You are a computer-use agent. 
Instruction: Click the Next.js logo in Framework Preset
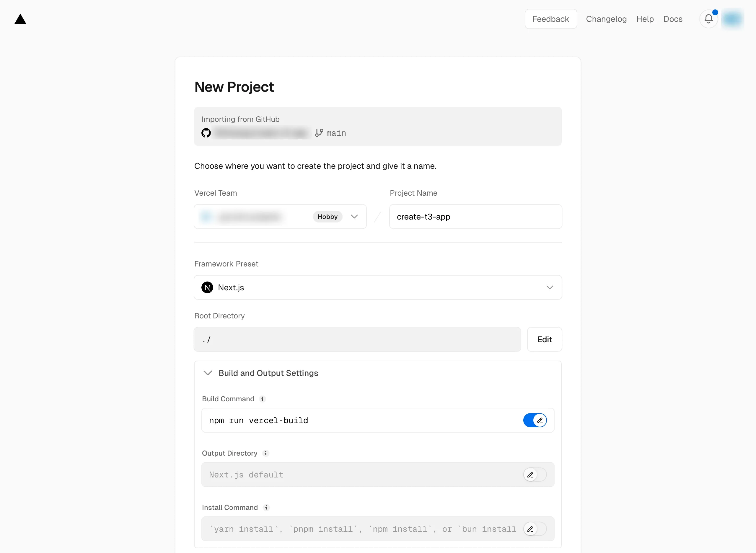click(207, 287)
